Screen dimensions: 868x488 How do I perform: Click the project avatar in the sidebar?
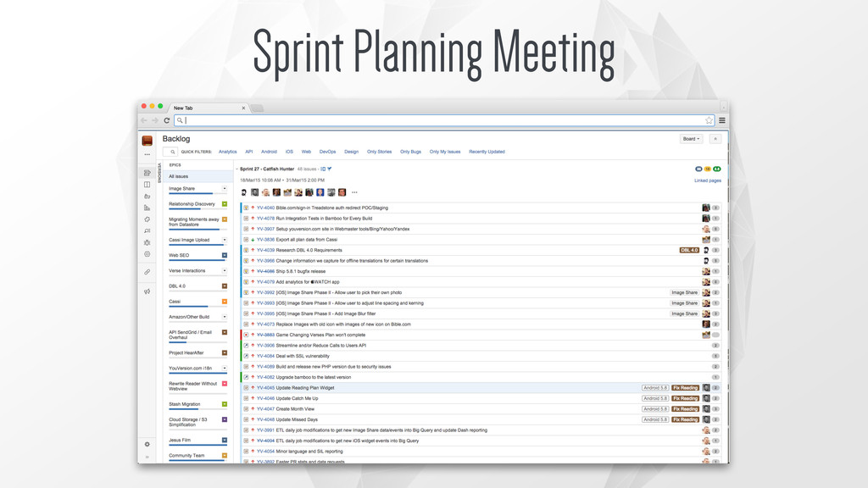[x=147, y=141]
